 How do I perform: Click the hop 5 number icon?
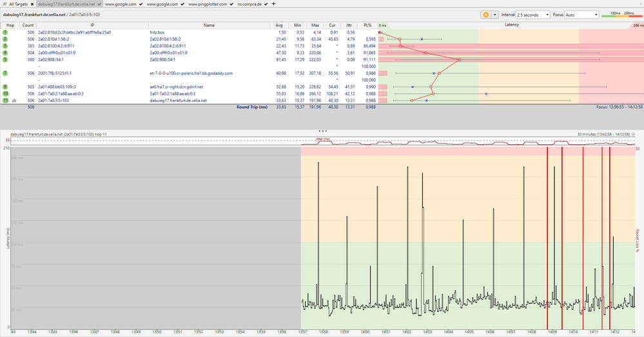pos(5,59)
